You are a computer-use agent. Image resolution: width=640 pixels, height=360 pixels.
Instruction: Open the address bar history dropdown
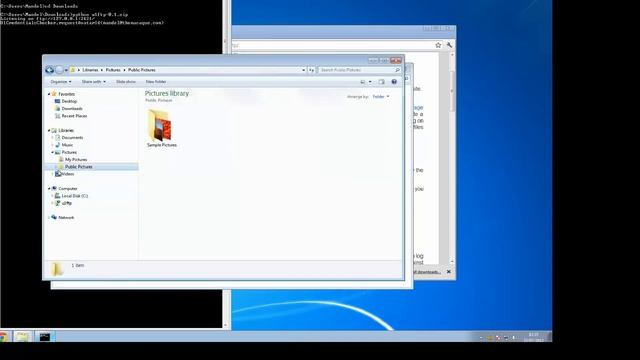tap(303, 70)
